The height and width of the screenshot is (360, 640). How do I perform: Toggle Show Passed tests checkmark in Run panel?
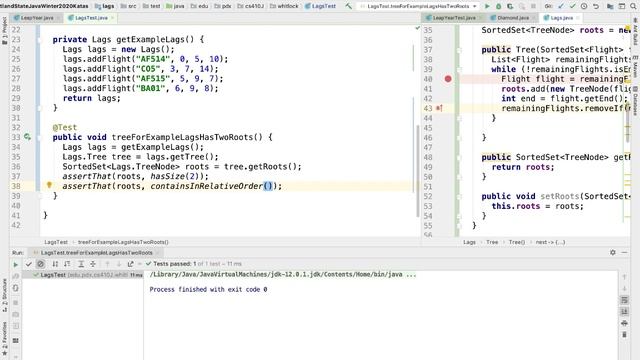click(x=29, y=264)
